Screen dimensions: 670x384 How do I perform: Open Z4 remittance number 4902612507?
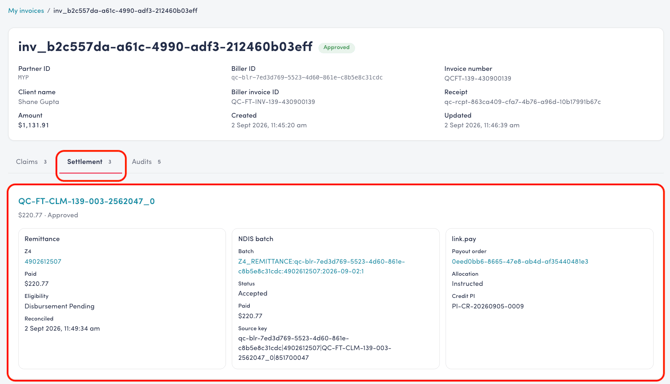[x=43, y=261]
